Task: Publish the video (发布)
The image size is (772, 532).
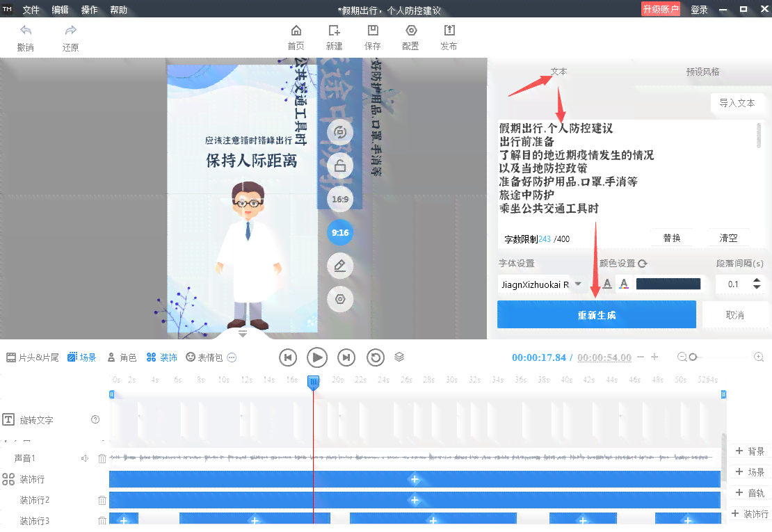Action: tap(449, 38)
